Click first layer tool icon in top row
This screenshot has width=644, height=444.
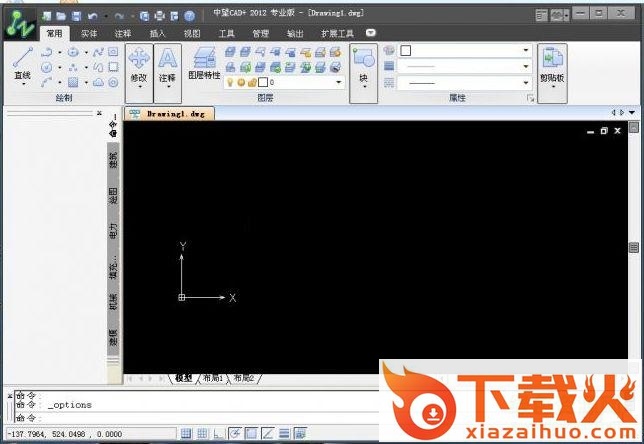point(230,52)
